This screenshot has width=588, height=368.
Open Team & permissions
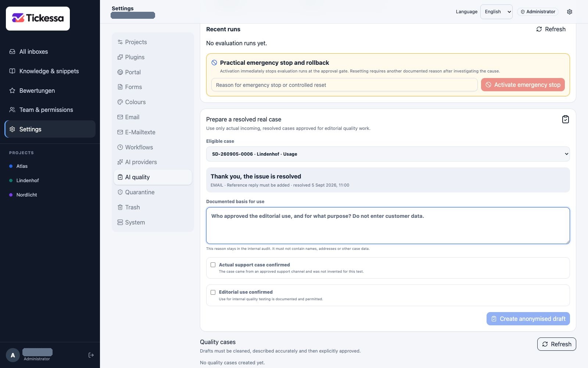point(50,110)
